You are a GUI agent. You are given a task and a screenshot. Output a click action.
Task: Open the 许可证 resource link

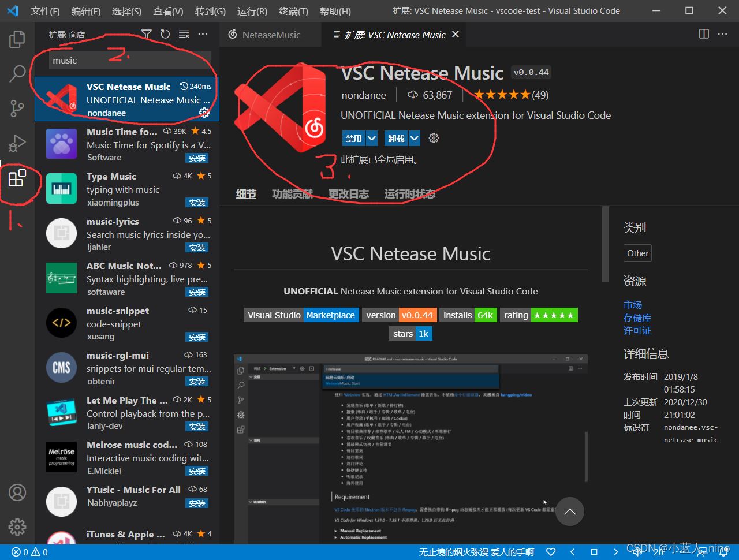click(637, 331)
